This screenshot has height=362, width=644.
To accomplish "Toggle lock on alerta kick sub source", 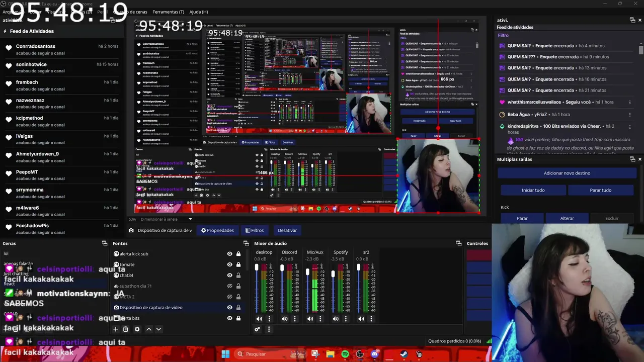I will point(238,254).
